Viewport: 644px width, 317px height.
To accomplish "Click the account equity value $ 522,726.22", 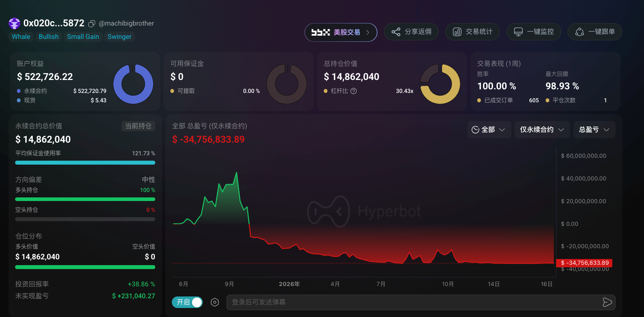I will tap(45, 77).
